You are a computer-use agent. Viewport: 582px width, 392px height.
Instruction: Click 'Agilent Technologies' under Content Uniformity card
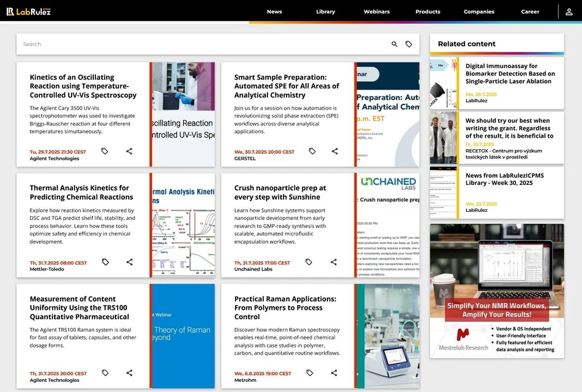coord(55,380)
